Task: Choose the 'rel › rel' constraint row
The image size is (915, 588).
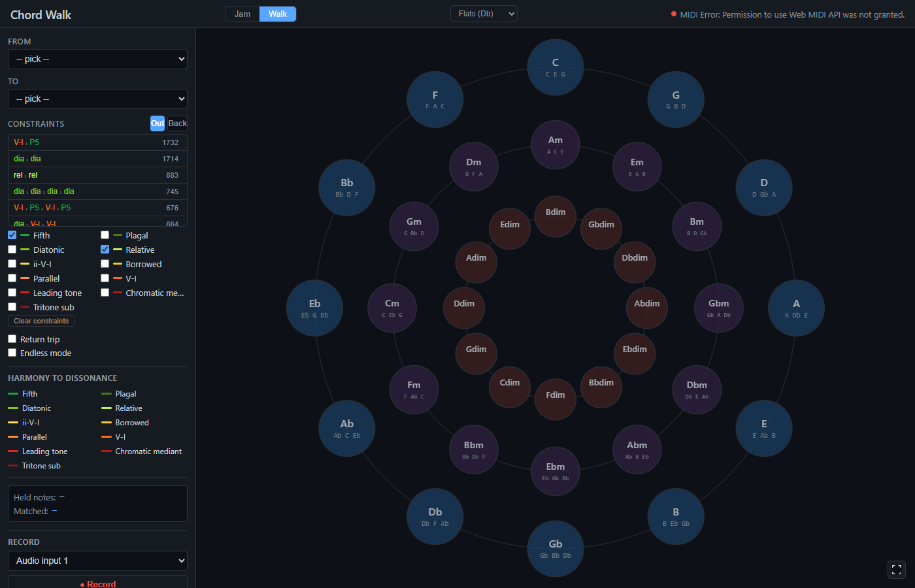Action: point(97,175)
